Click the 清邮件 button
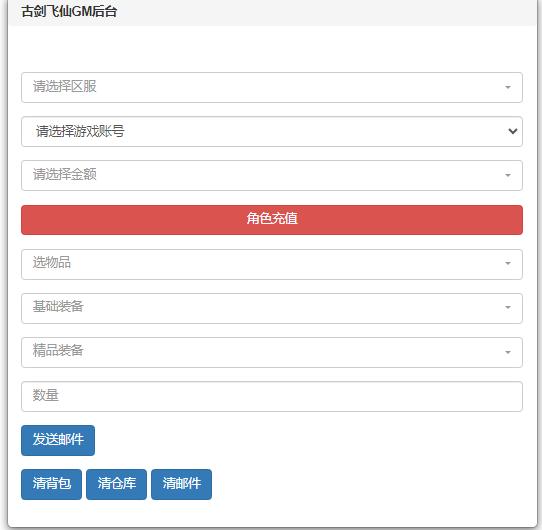Screen dimensions: 542x530 [181, 484]
